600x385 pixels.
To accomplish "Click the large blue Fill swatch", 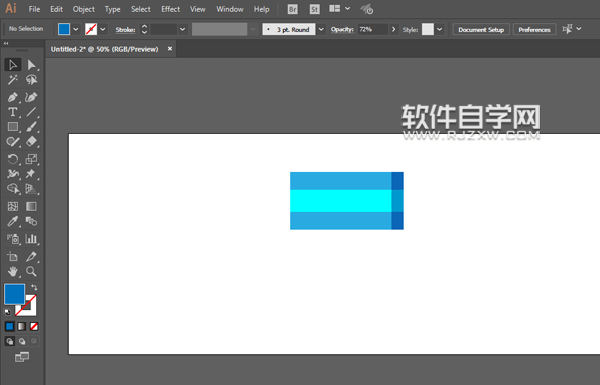I will point(15,294).
